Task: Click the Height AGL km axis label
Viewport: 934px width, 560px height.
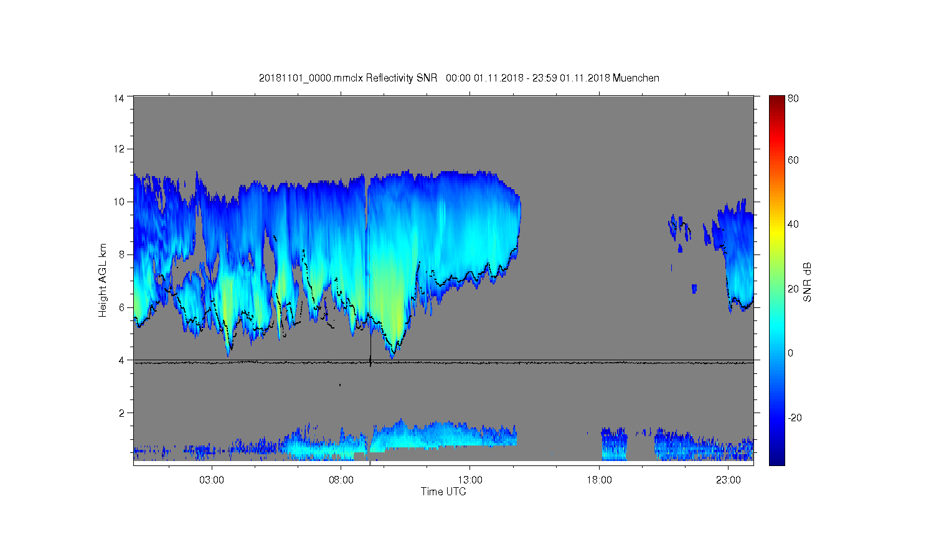Action: click(103, 280)
